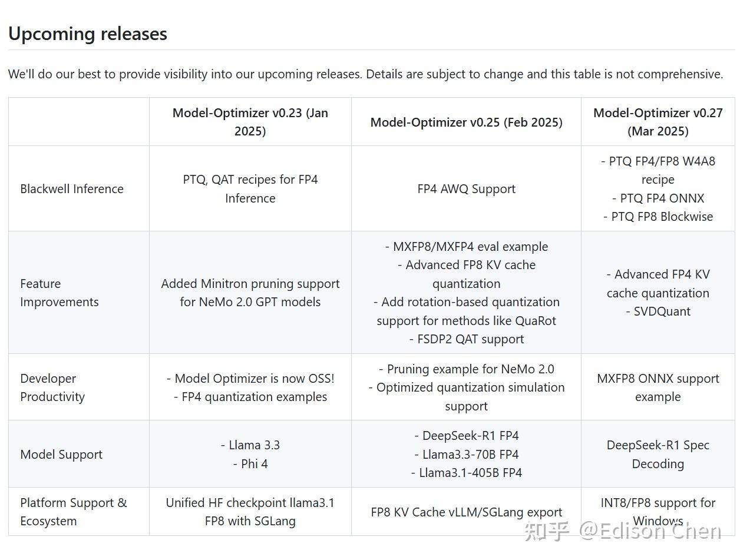Select the Model-Optimizer v0.25 (Feb 2025) column header
The image size is (740, 560).
(466, 122)
